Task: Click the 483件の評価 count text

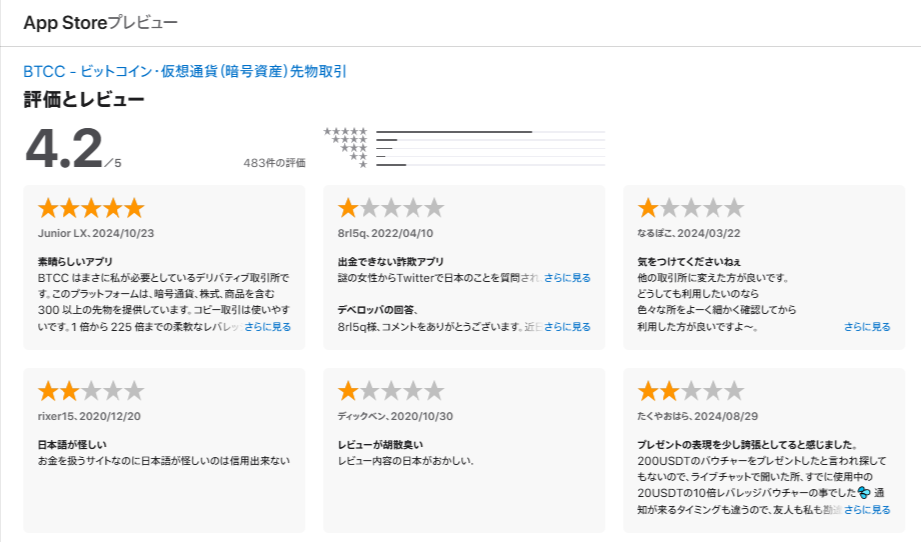Action: (x=274, y=163)
